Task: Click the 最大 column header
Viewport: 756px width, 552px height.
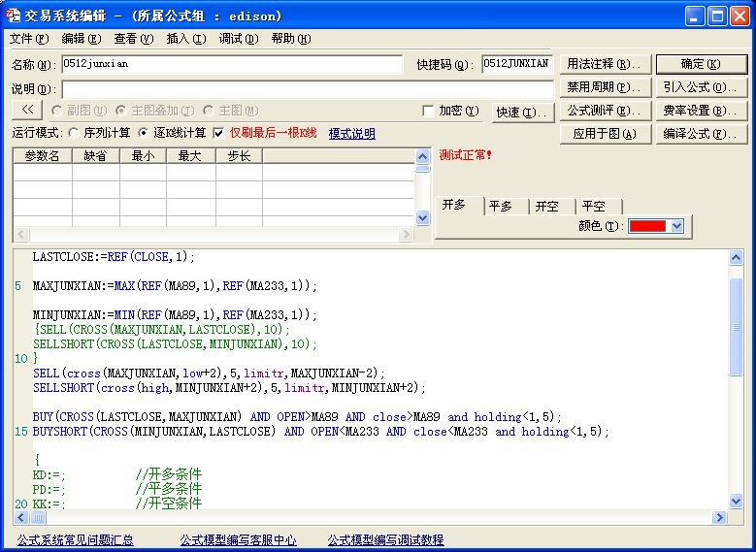Action: (x=190, y=156)
